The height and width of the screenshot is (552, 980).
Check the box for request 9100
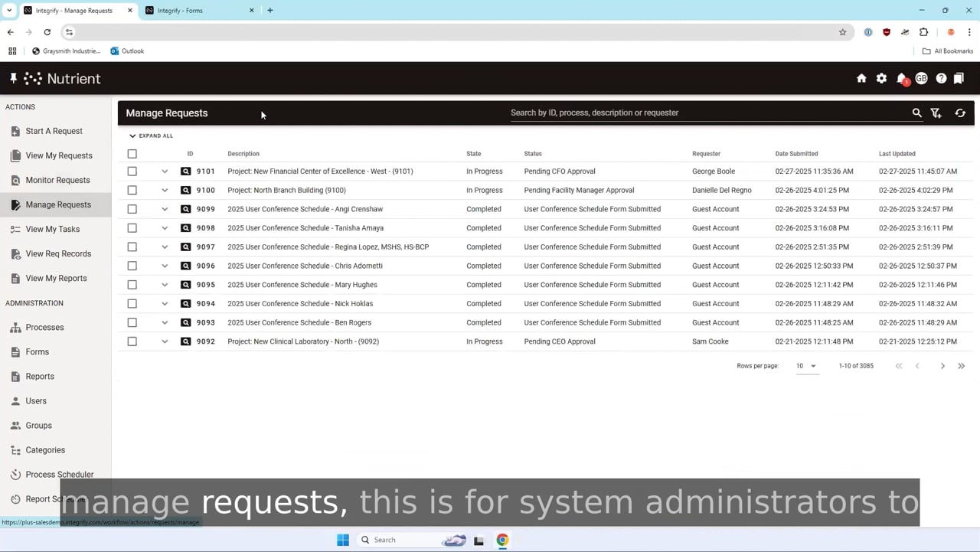click(x=132, y=190)
